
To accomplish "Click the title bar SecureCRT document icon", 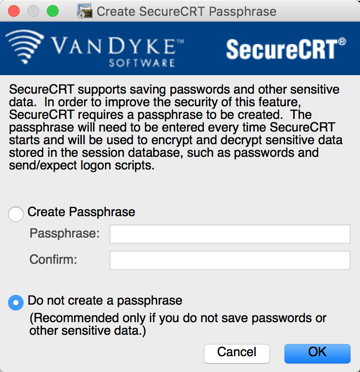I will [85, 11].
